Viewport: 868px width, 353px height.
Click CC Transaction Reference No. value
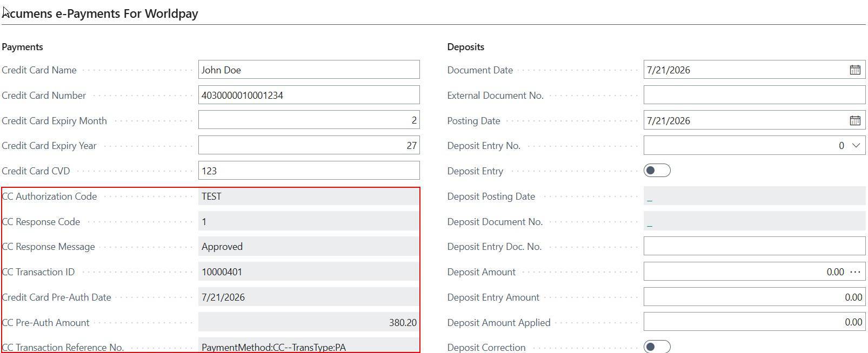[309, 347]
